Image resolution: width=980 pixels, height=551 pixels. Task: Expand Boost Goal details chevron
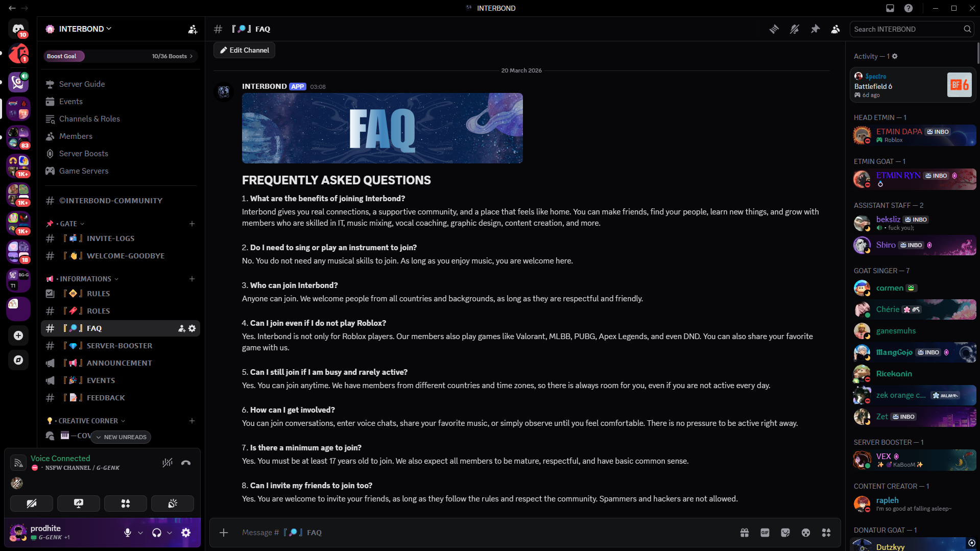(191, 56)
